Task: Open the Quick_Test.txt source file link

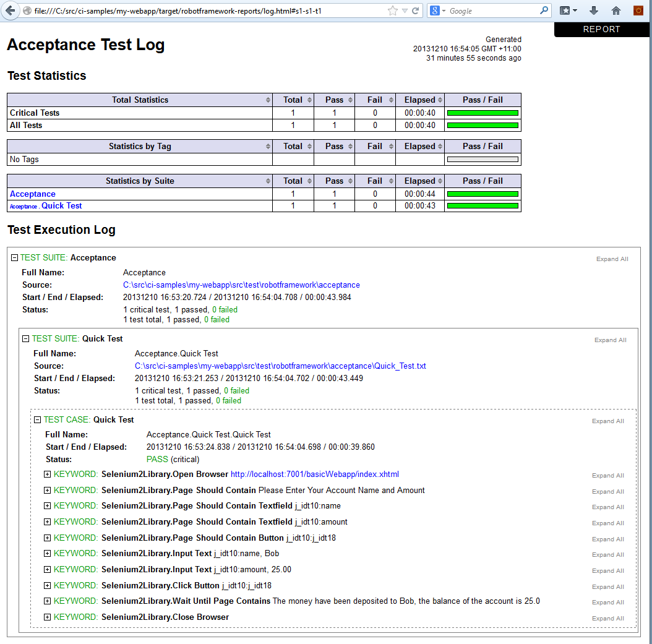Action: pyautogui.click(x=280, y=366)
